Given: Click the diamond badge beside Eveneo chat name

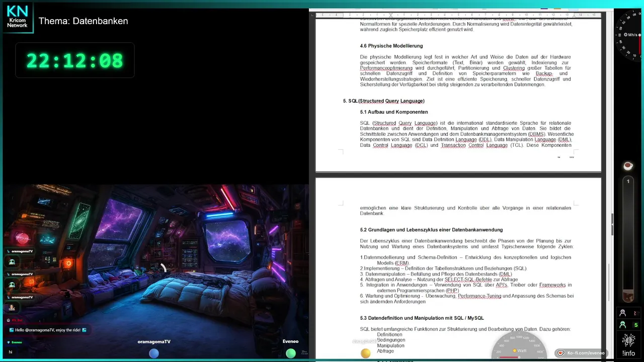Looking at the screenshot, I should pos(9,342).
